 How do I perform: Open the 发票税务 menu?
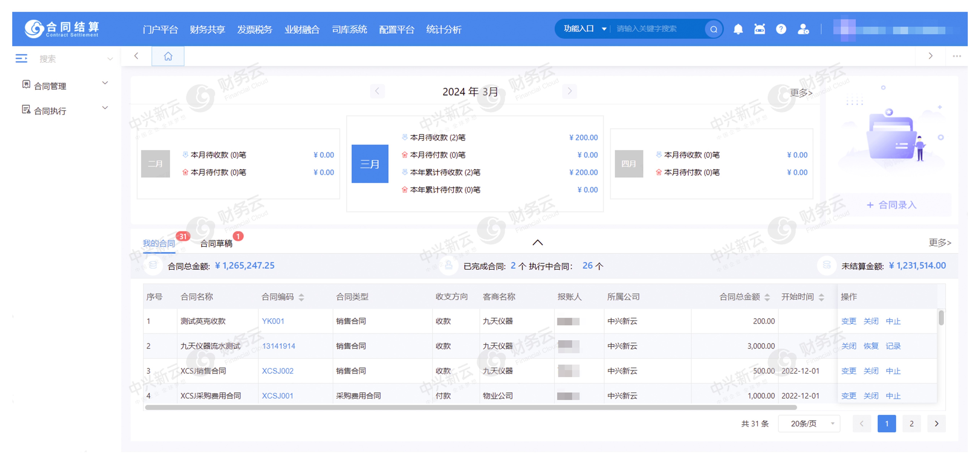pos(255,29)
